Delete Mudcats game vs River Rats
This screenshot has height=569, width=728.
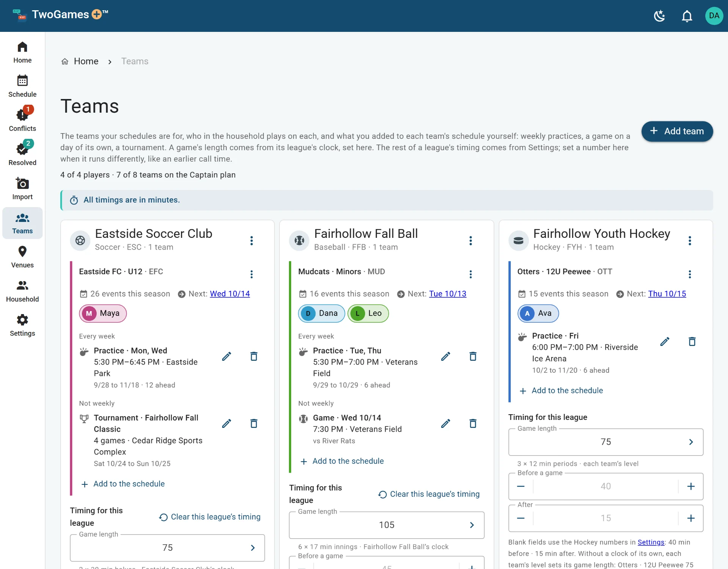(x=473, y=424)
